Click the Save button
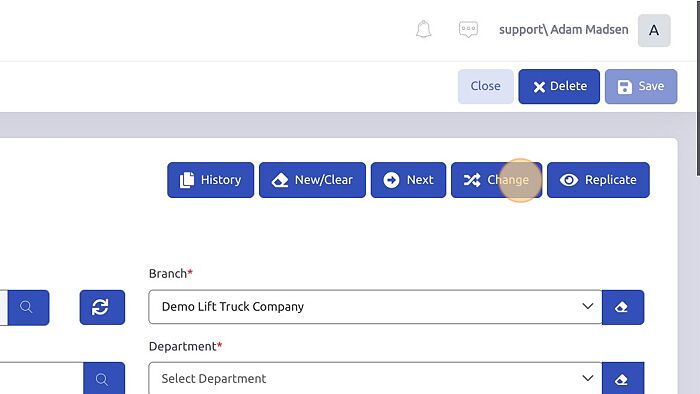 (x=641, y=86)
